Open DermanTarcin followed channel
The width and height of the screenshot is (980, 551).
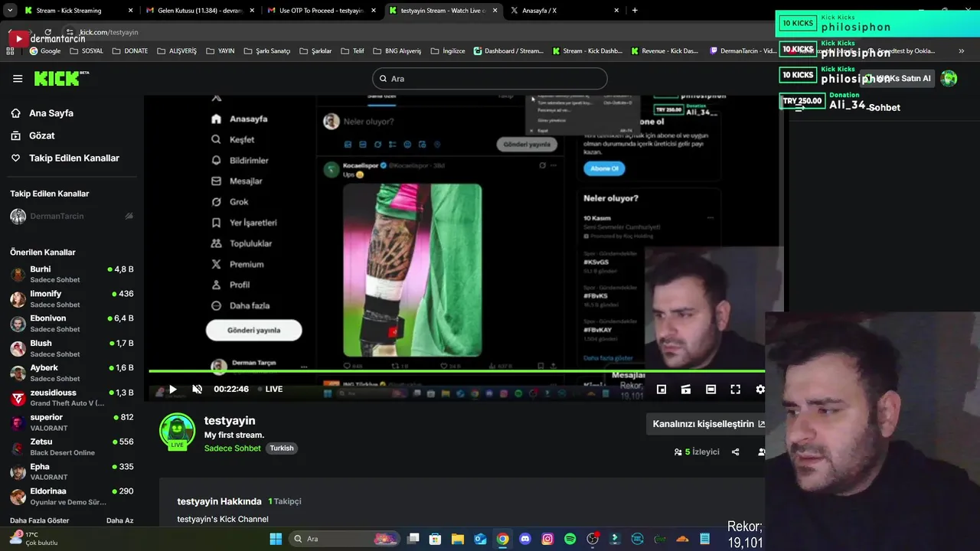72,217
